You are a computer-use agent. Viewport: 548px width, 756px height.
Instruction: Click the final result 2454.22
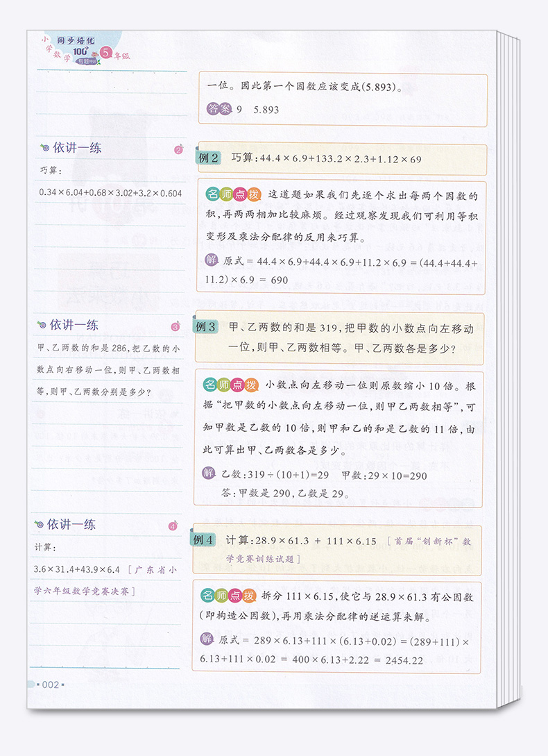click(404, 660)
